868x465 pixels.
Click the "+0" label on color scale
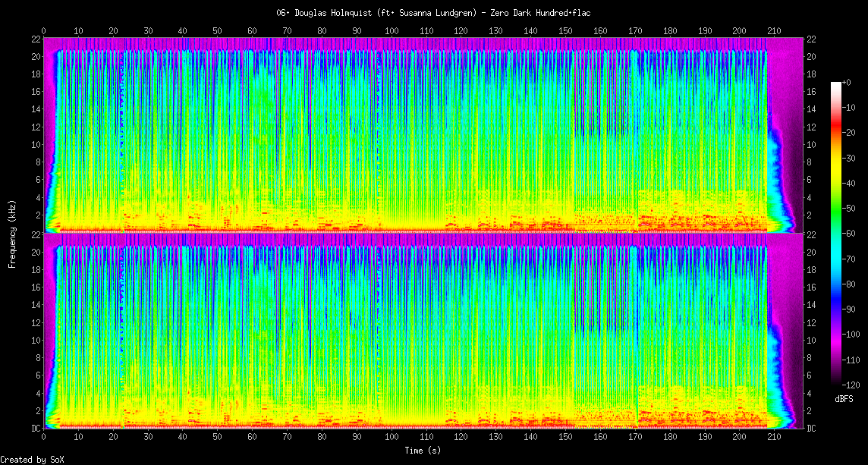pos(847,82)
